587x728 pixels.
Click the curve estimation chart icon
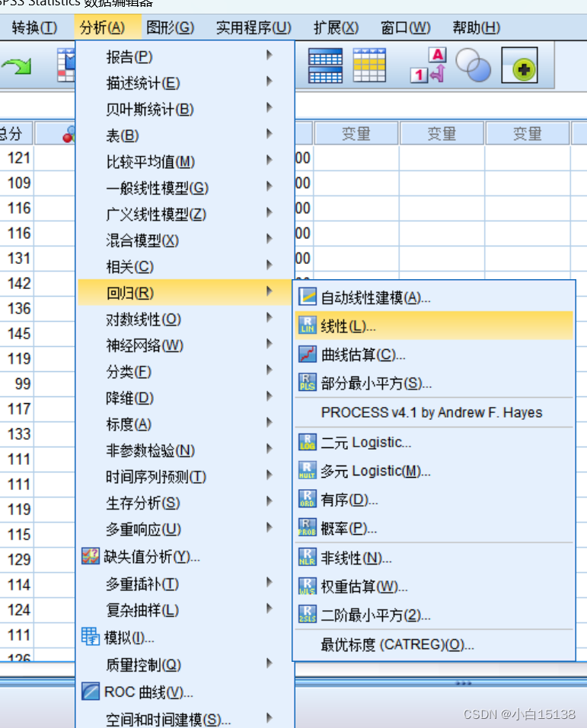[x=308, y=354]
